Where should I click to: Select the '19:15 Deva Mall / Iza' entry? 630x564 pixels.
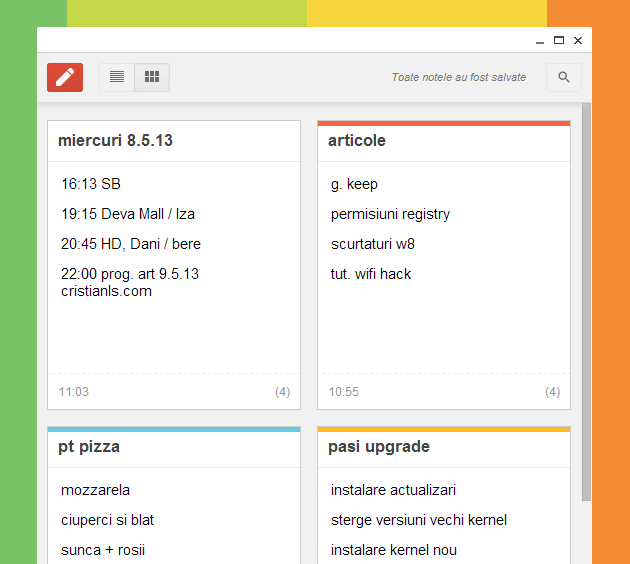[128, 214]
